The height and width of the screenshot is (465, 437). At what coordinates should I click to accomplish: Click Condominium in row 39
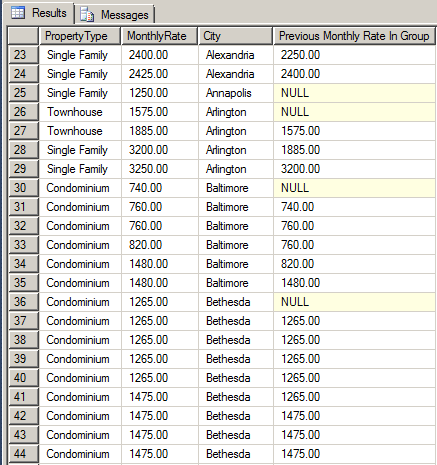[80, 359]
